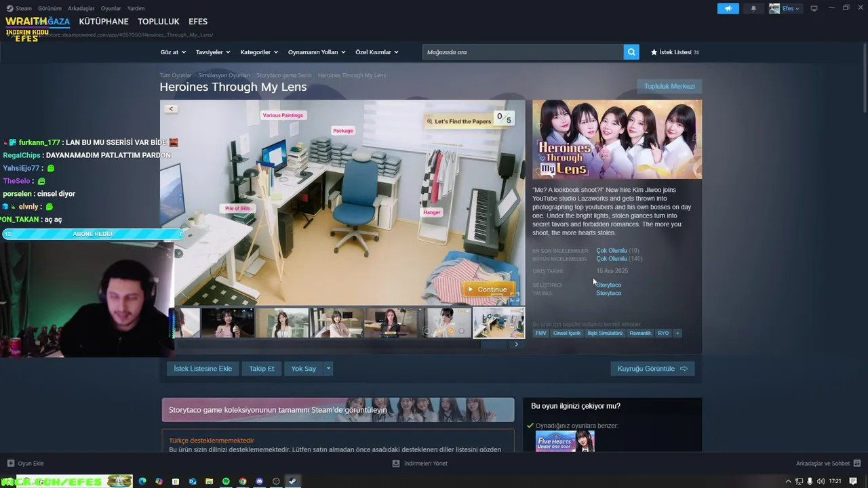Show hidden tray icons chevron

click(x=788, y=481)
